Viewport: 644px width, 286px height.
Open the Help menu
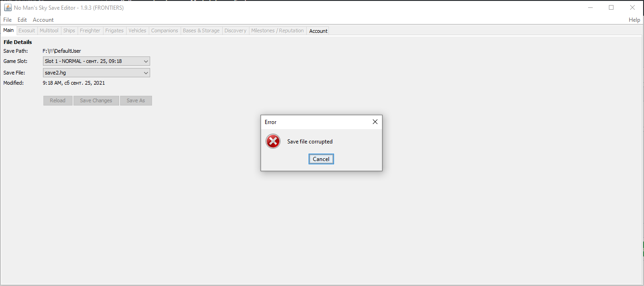(634, 20)
